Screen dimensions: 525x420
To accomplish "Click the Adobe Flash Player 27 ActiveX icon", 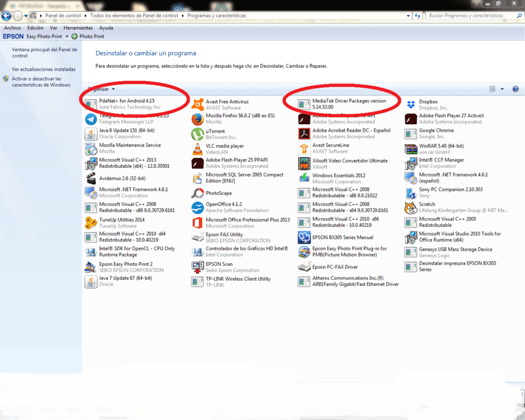I will [411, 119].
